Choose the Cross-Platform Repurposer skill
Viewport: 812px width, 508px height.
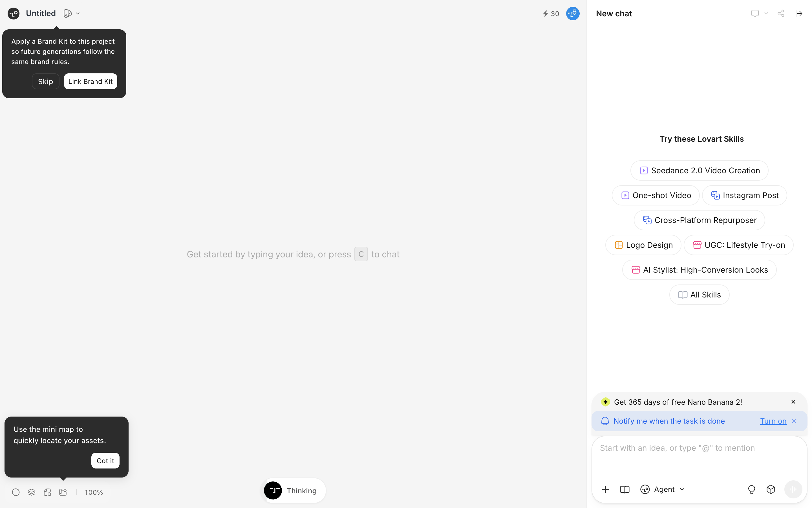[x=699, y=220]
